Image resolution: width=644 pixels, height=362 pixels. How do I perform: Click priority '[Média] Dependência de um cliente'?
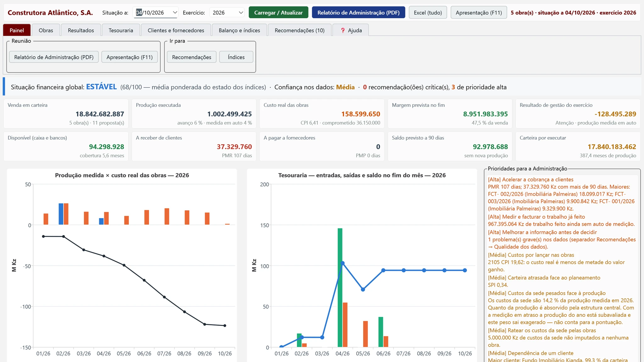click(x=530, y=353)
